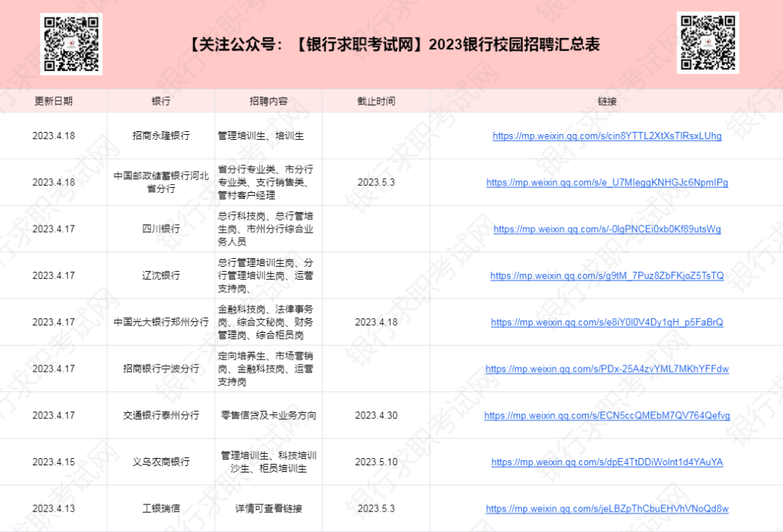Select date 2023.4.13 cell

pos(54,509)
